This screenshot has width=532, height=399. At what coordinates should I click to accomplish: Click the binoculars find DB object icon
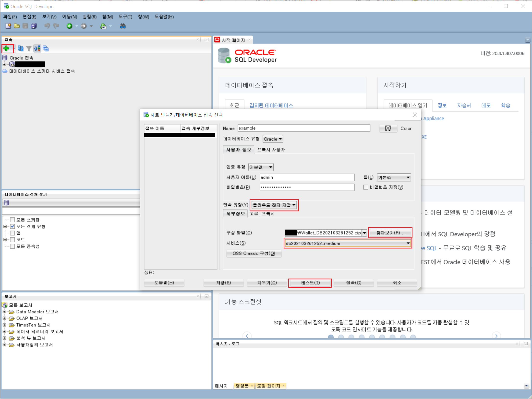[122, 26]
